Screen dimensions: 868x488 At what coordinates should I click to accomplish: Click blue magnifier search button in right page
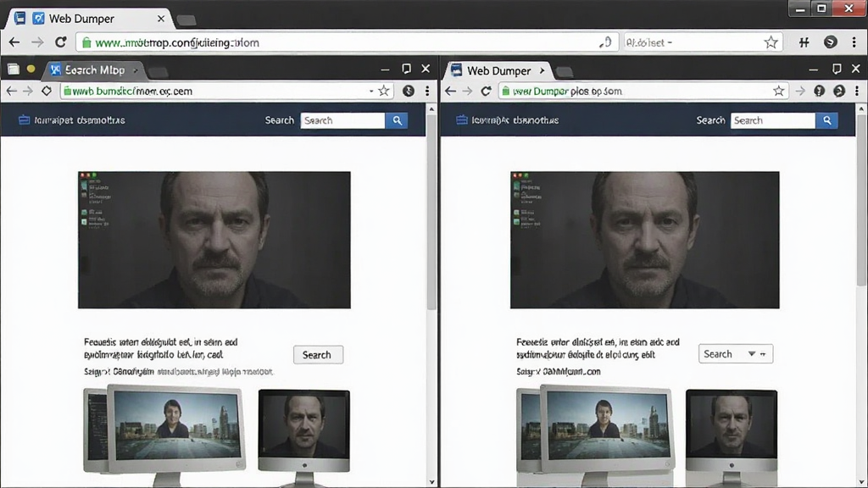click(827, 120)
